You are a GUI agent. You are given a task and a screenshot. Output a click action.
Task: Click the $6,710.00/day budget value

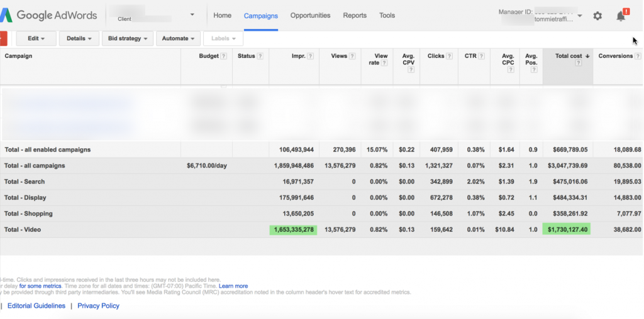206,166
